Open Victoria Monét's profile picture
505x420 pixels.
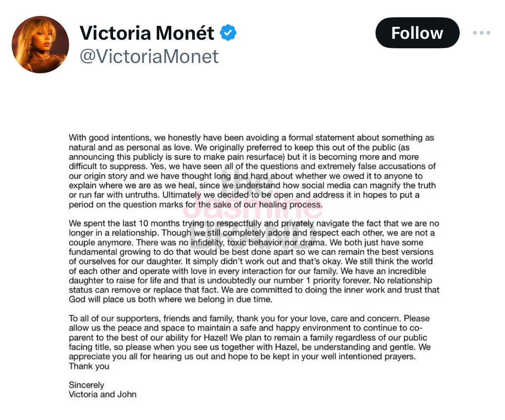pyautogui.click(x=40, y=44)
